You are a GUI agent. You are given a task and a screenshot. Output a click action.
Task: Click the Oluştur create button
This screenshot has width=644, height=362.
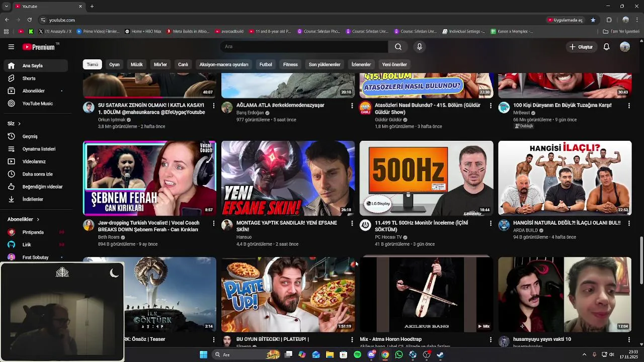click(x=581, y=47)
